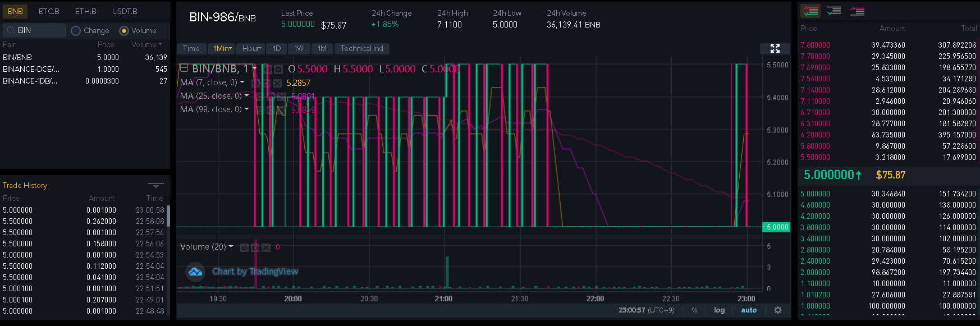Expand chart to fullscreen
This screenshot has height=326, width=980.
coord(775,49)
